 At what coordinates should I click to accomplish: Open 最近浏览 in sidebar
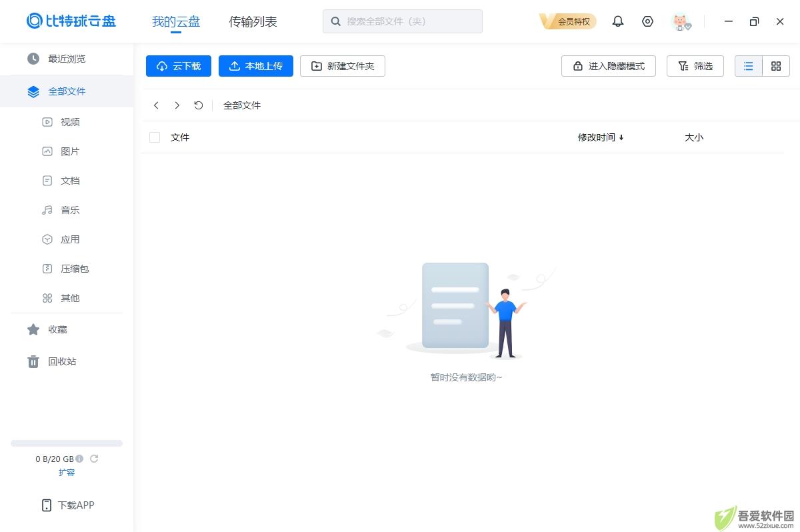click(67, 59)
